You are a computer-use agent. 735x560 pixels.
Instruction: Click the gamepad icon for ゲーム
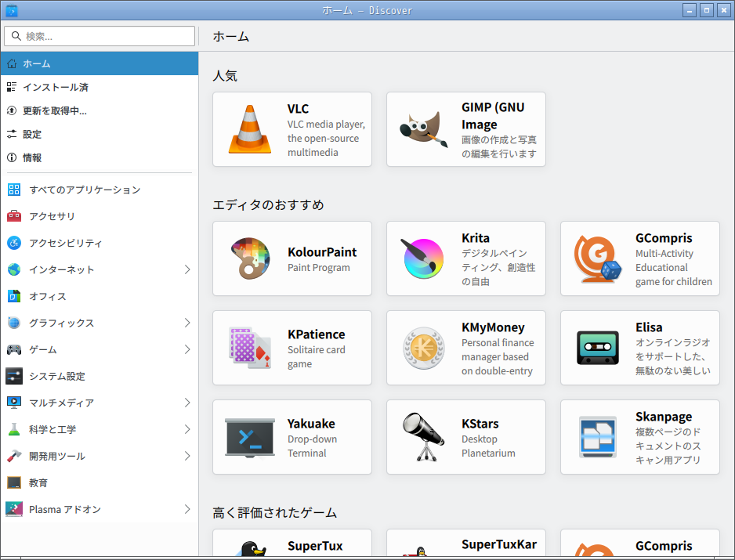tap(14, 349)
